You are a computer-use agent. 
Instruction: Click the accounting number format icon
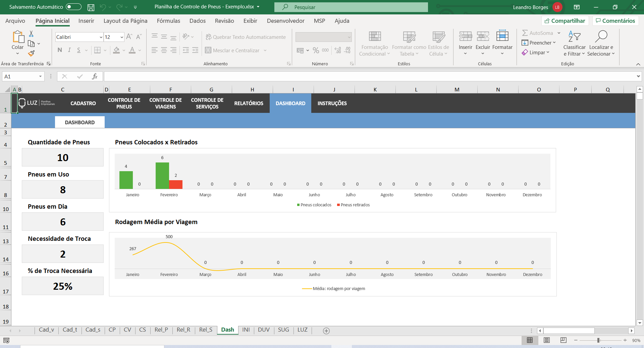[300, 51]
